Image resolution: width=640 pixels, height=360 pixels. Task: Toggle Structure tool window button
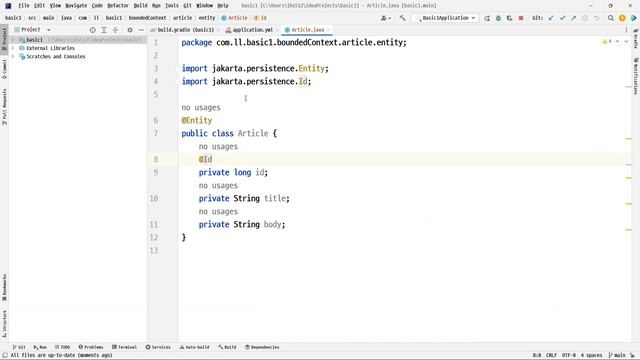click(4, 324)
